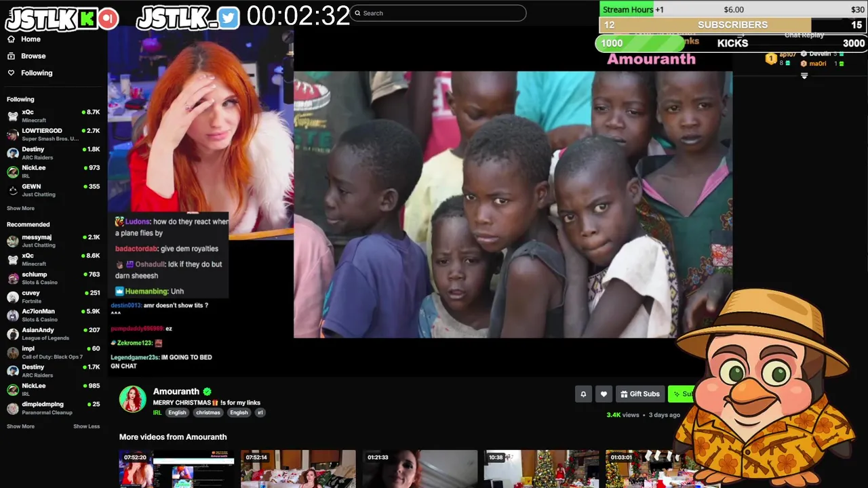
Task: Click the notification bell icon
Action: [x=583, y=394]
